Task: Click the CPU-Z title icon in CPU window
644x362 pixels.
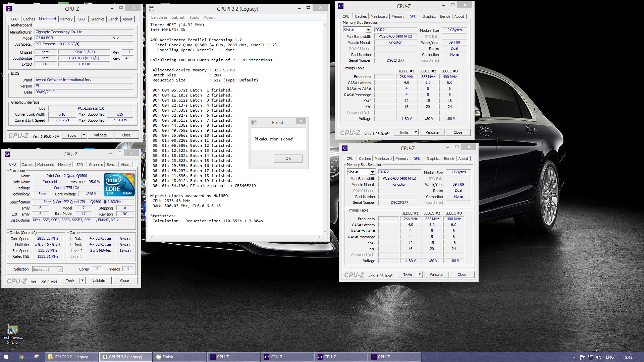Action: [x=7, y=154]
